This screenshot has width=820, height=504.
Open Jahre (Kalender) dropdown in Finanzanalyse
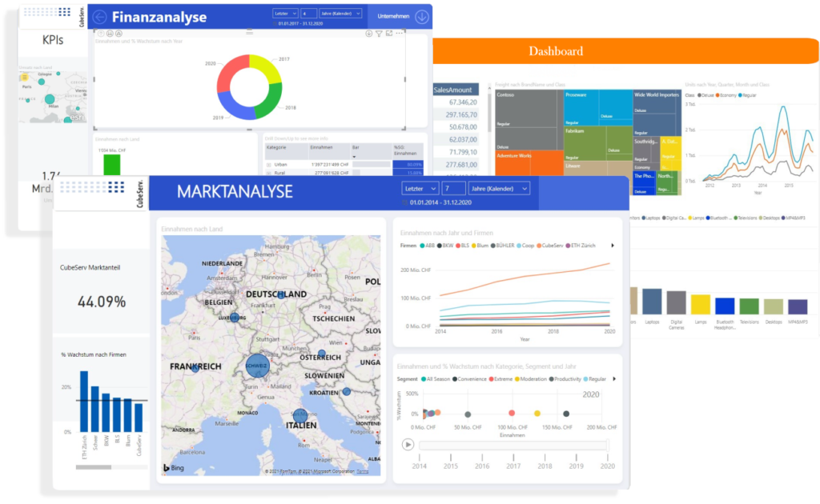(x=340, y=14)
